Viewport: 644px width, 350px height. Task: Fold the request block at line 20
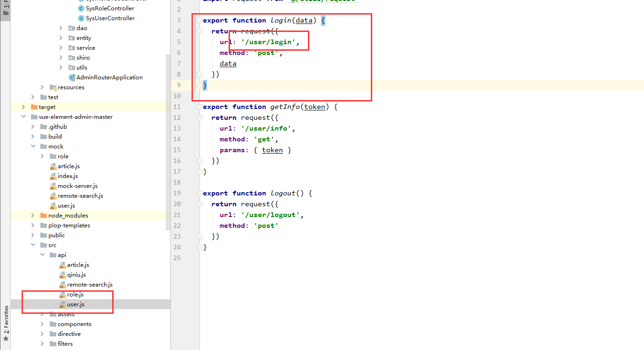(199, 204)
